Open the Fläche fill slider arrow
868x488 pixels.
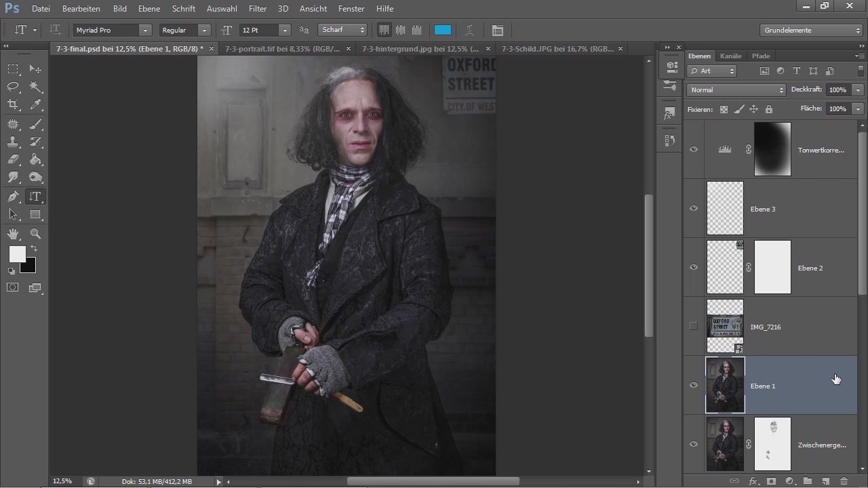point(858,108)
